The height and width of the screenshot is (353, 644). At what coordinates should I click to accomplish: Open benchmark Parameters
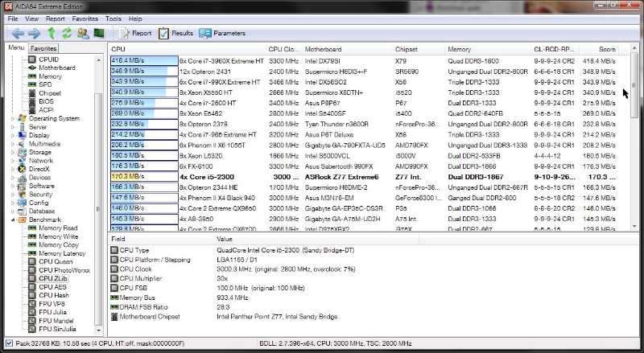pyautogui.click(x=222, y=33)
